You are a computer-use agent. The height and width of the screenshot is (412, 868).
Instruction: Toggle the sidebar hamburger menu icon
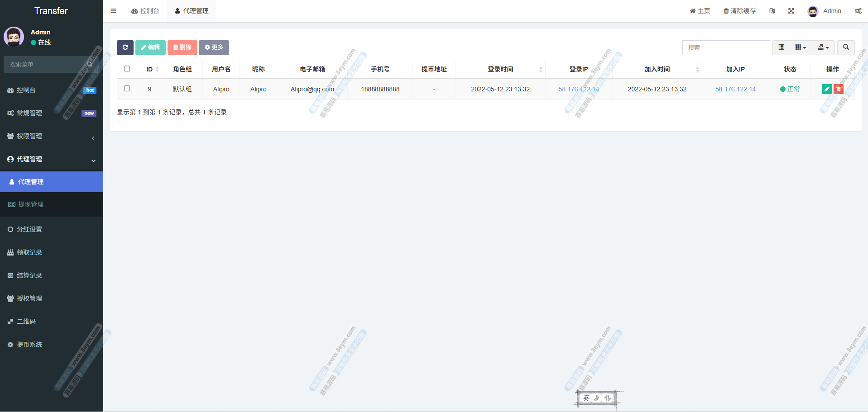[114, 11]
